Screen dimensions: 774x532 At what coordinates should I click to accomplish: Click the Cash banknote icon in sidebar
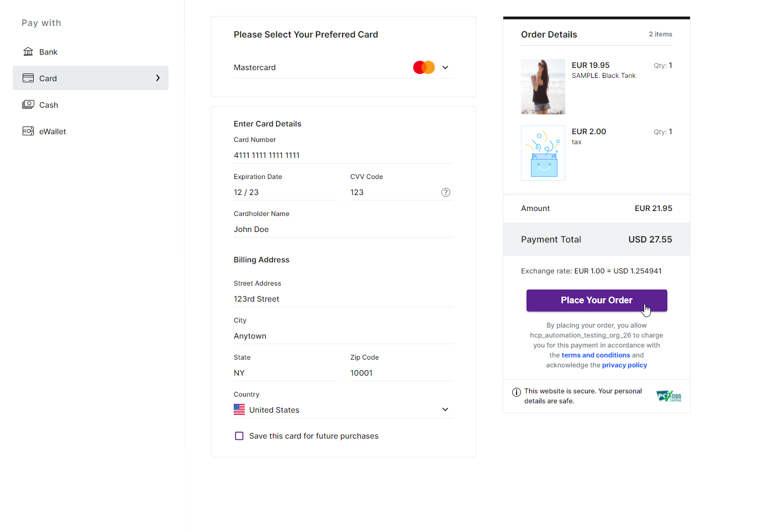28,105
